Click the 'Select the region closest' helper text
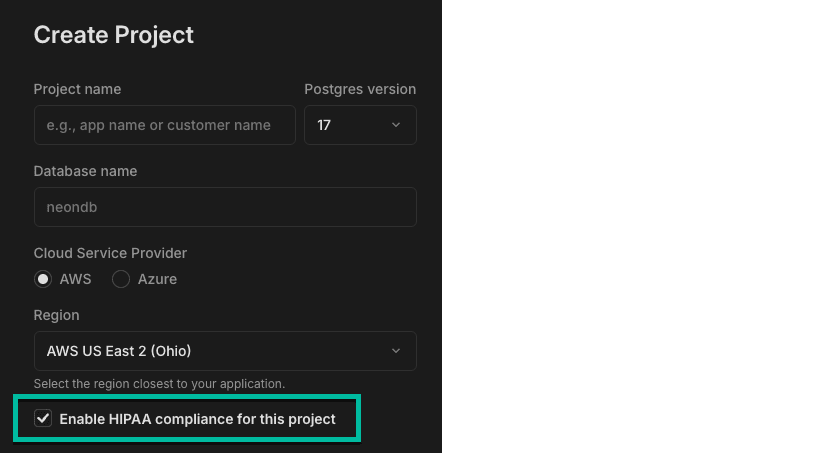This screenshot has width=819, height=453. (159, 384)
